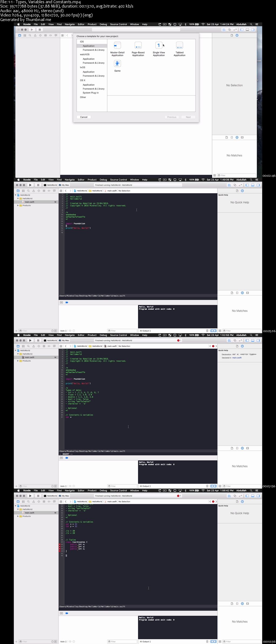This screenshot has width=276, height=644.
Task: Show Version editor button in 1:49:06 PM frame
Action: [240, 185]
